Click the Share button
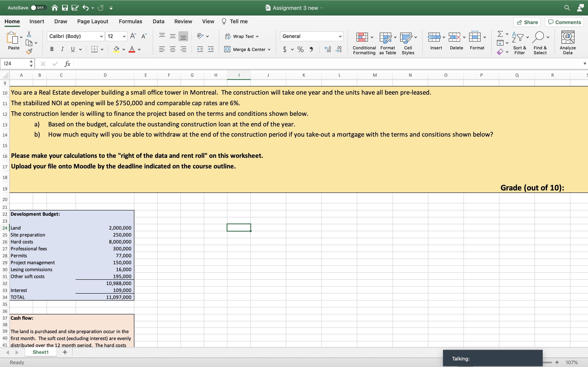 coord(527,22)
